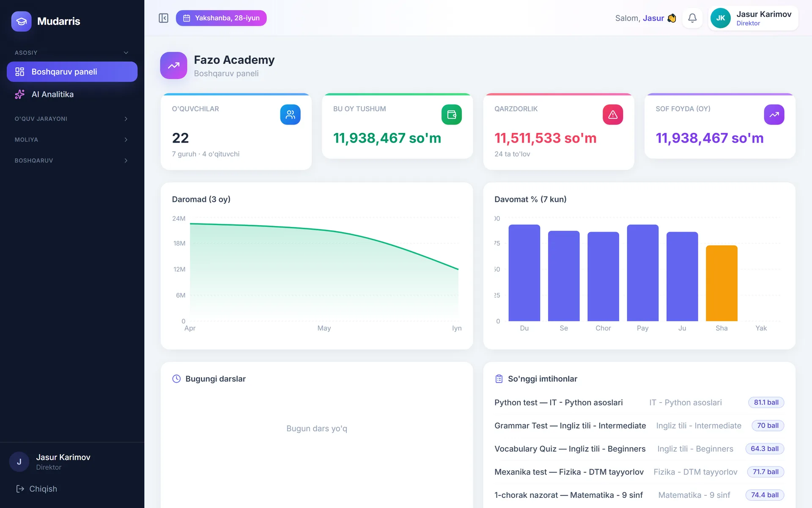
Task: Expand the O'quv jarayoni section
Action: [72, 119]
